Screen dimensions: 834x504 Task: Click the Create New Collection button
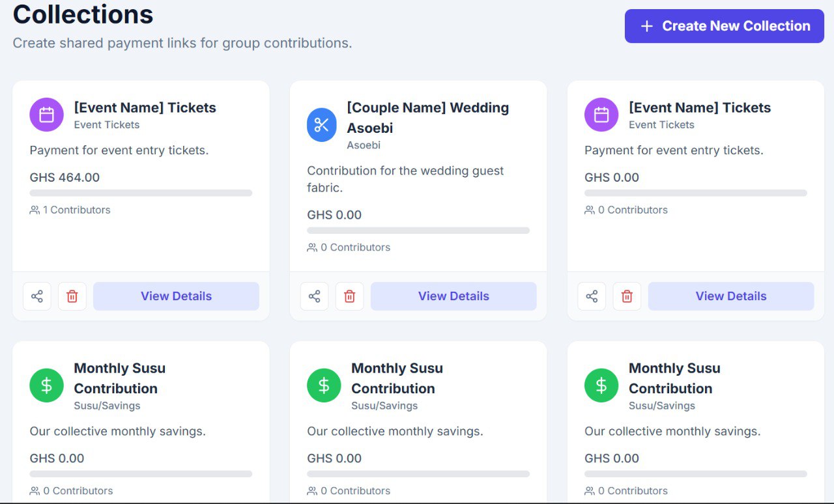724,26
